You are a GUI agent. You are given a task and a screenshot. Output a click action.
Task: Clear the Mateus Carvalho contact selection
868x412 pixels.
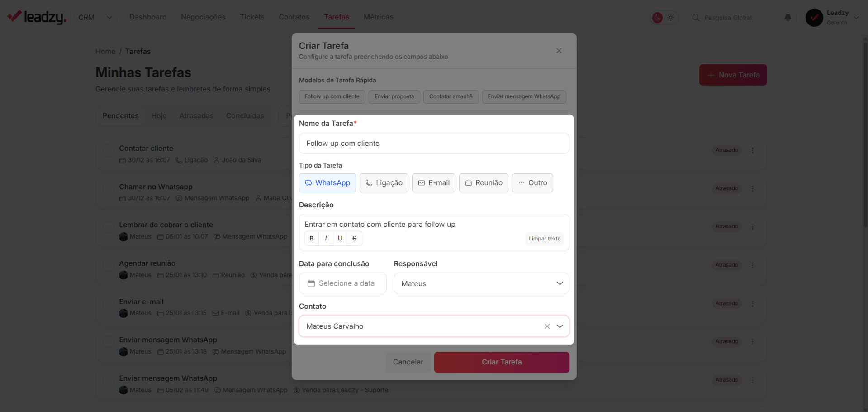(547, 326)
